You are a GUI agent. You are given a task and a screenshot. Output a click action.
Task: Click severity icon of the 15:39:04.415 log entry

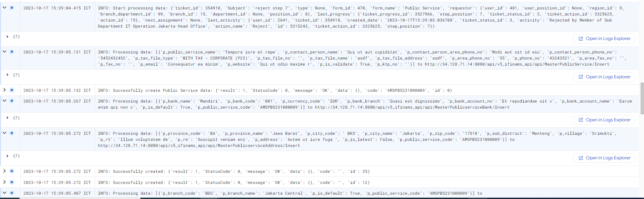pos(12,8)
